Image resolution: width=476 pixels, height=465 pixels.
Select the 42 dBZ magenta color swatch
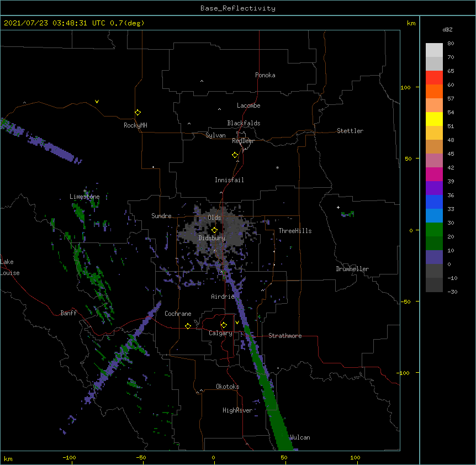[434, 174]
